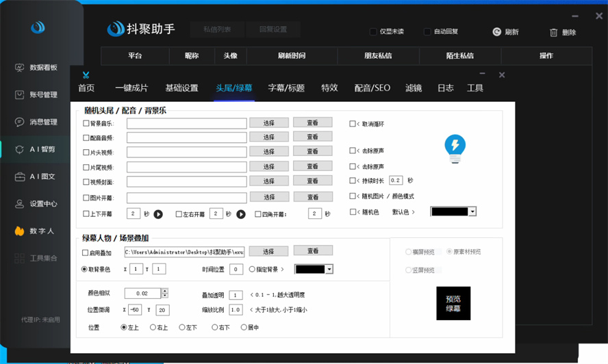Click the lightning lightbulb icon
The height and width of the screenshot is (364, 608).
[x=455, y=149]
